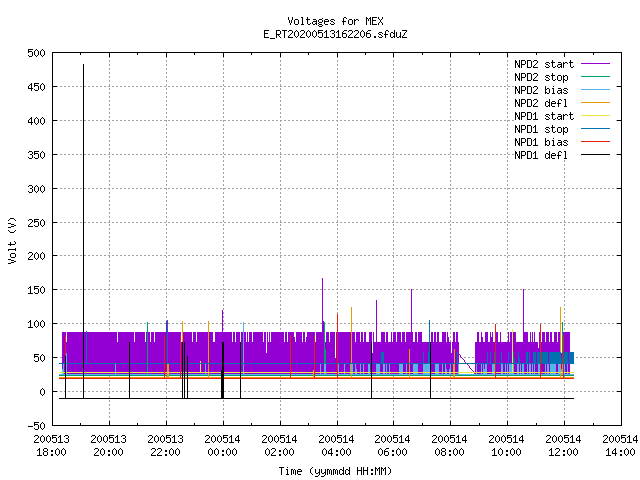The image size is (640, 480).
Task: Click the red line sample beside NPD1 bias
Action: click(x=595, y=142)
